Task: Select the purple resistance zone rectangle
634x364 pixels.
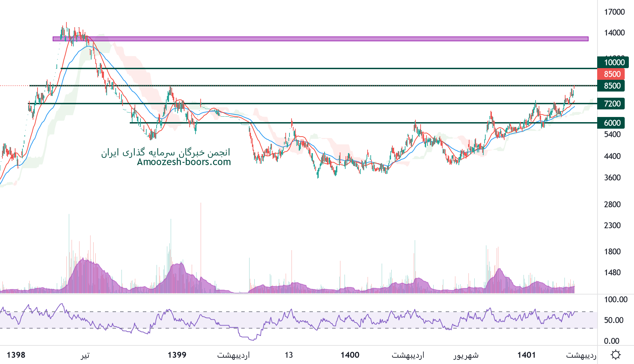Action: coord(320,39)
